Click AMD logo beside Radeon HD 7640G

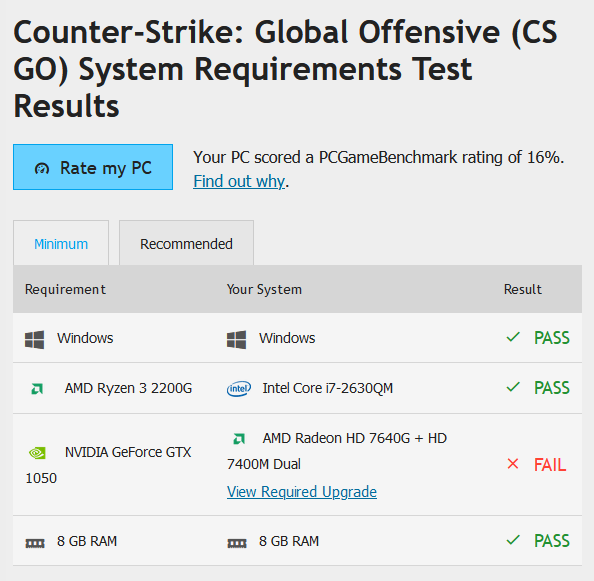pyautogui.click(x=239, y=439)
